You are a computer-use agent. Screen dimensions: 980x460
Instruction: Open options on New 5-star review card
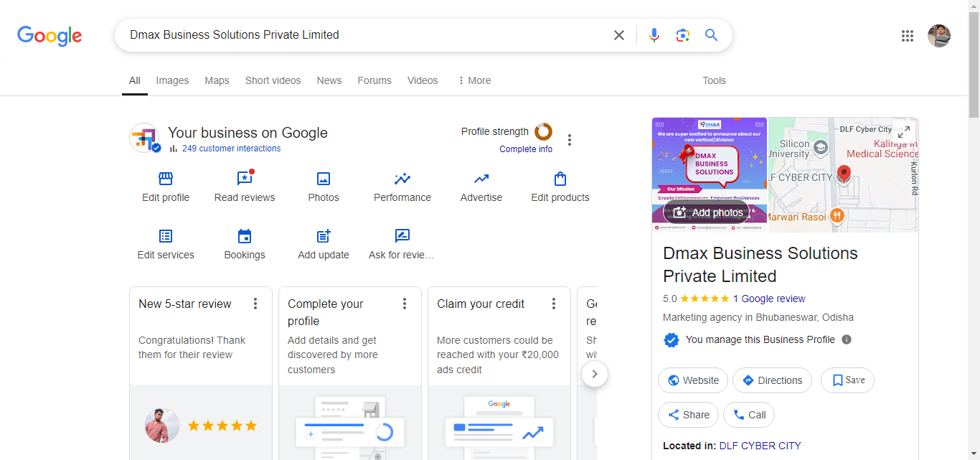tap(255, 304)
